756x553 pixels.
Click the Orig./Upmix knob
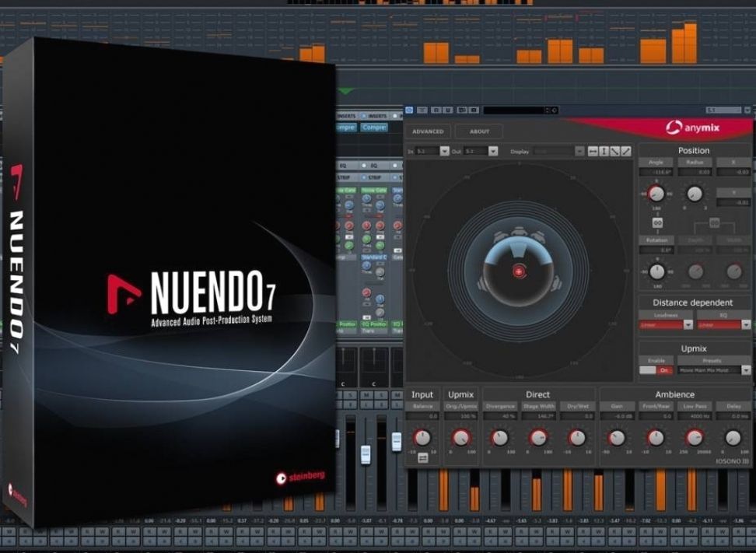point(461,438)
